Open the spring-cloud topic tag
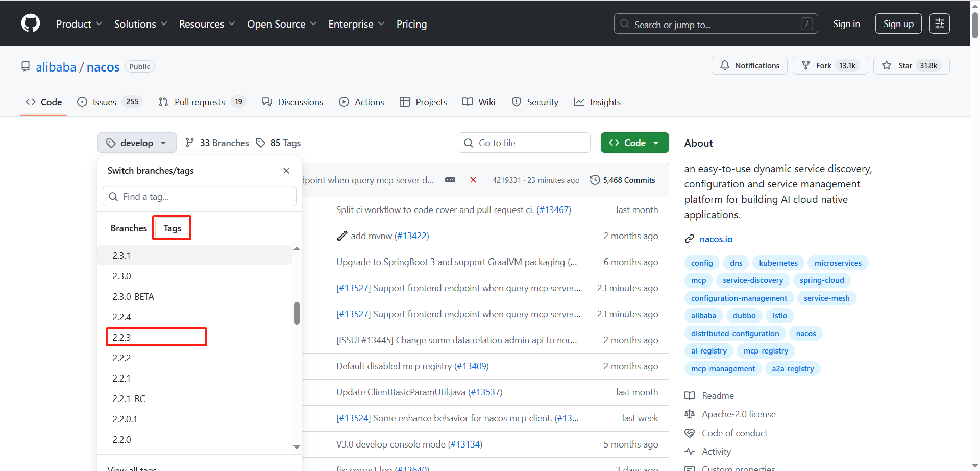980x471 pixels. (822, 280)
